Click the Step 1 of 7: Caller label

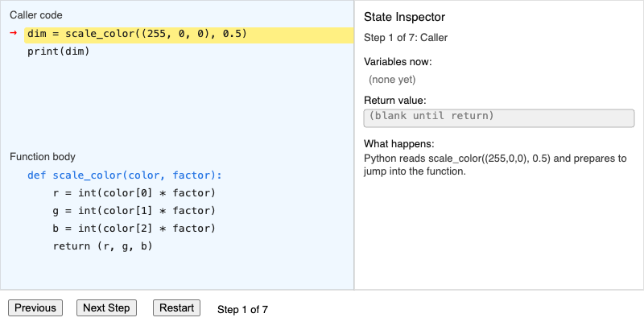point(406,38)
